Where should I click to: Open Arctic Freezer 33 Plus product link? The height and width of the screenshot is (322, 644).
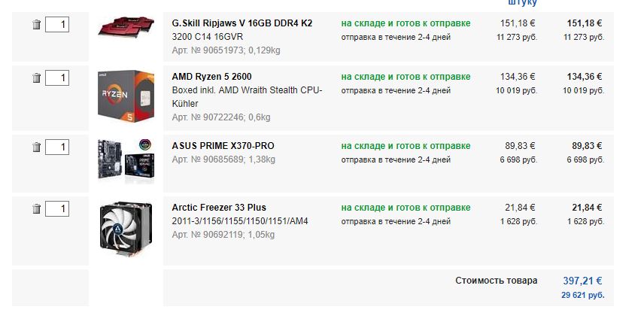coord(219,208)
